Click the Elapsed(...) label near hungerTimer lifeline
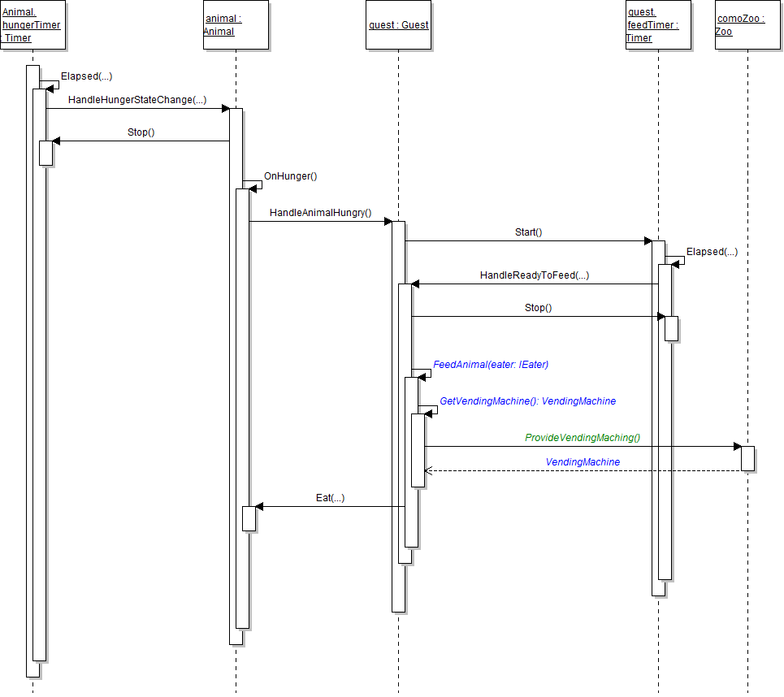This screenshot has width=784, height=697. [86, 76]
